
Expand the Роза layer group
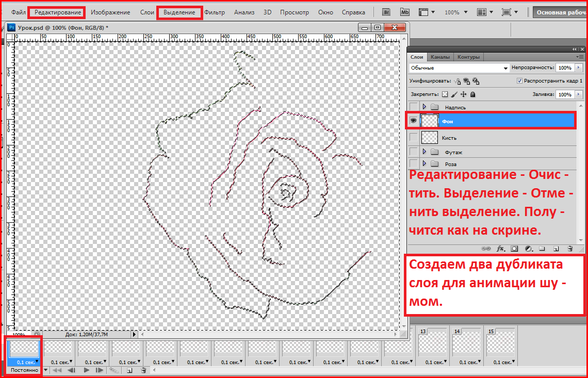click(424, 163)
